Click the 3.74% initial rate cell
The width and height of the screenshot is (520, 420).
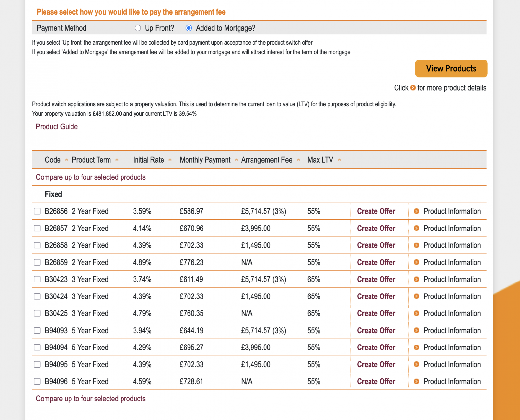142,279
